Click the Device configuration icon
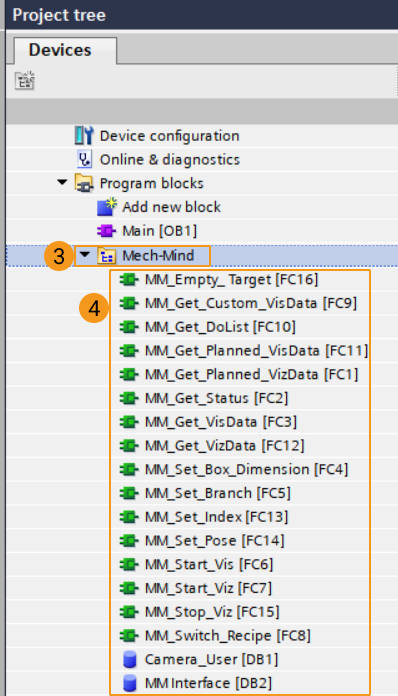Image resolution: width=398 pixels, height=696 pixels. (84, 135)
